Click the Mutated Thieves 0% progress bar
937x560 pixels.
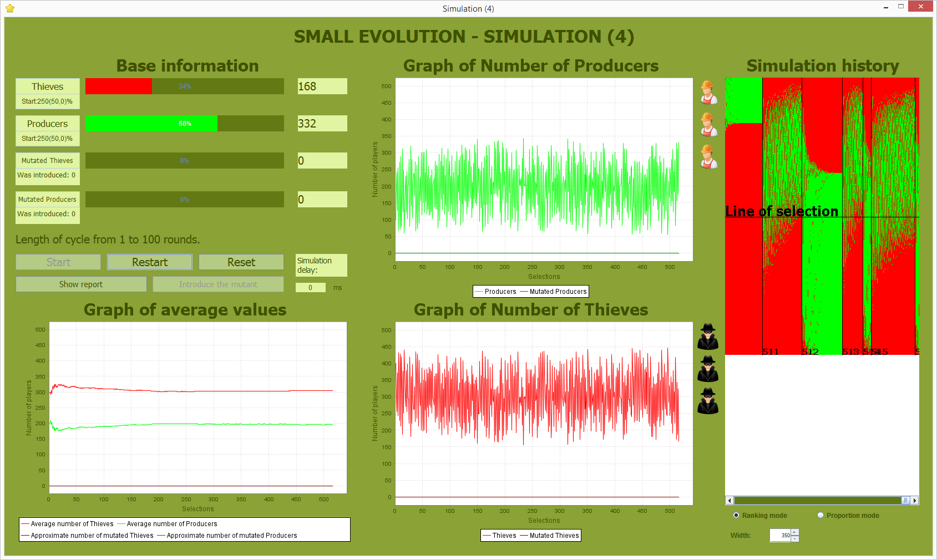[185, 160]
